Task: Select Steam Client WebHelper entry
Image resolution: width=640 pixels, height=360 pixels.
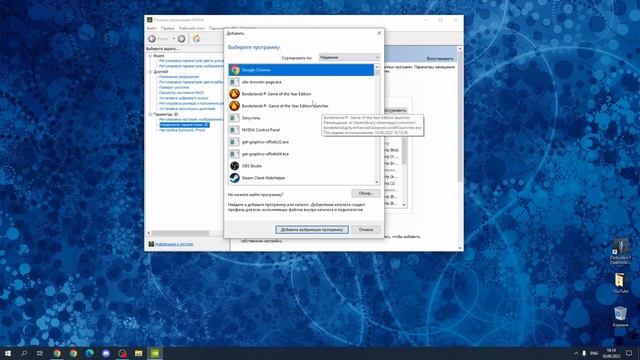Action: (301, 178)
